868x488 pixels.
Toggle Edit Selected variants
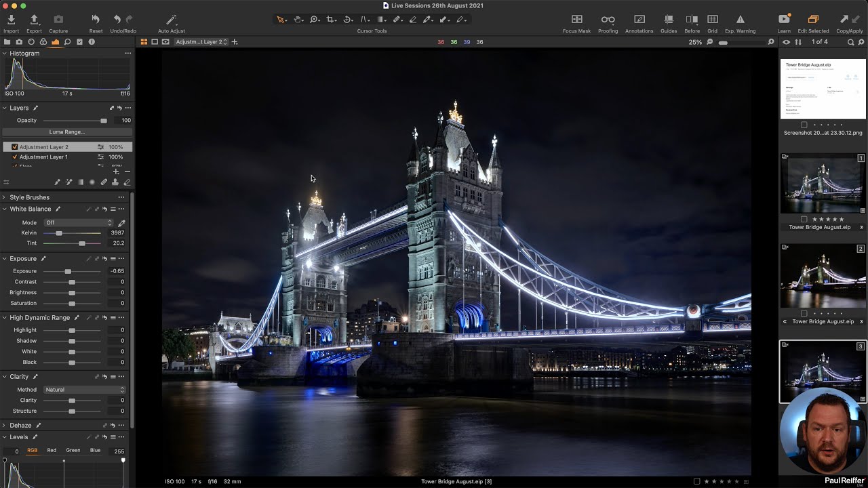[813, 20]
